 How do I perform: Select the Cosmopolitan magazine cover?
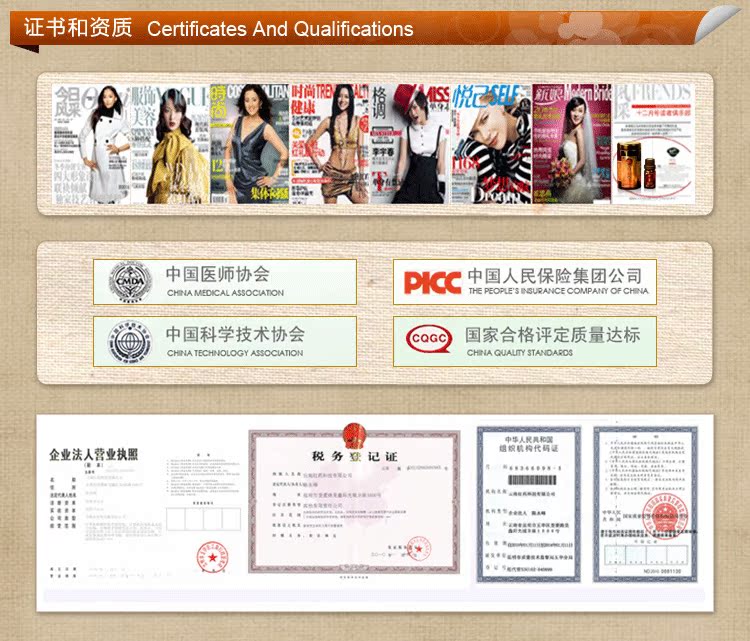pos(259,142)
